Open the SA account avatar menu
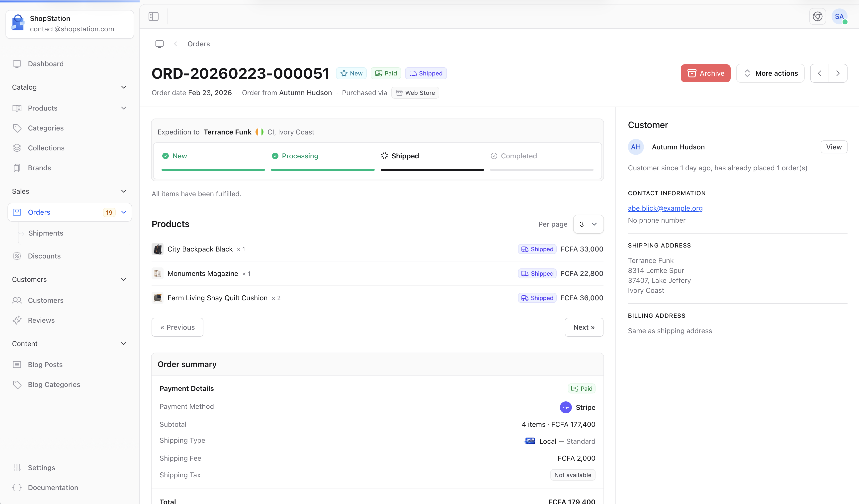This screenshot has width=859, height=504. pos(839,16)
